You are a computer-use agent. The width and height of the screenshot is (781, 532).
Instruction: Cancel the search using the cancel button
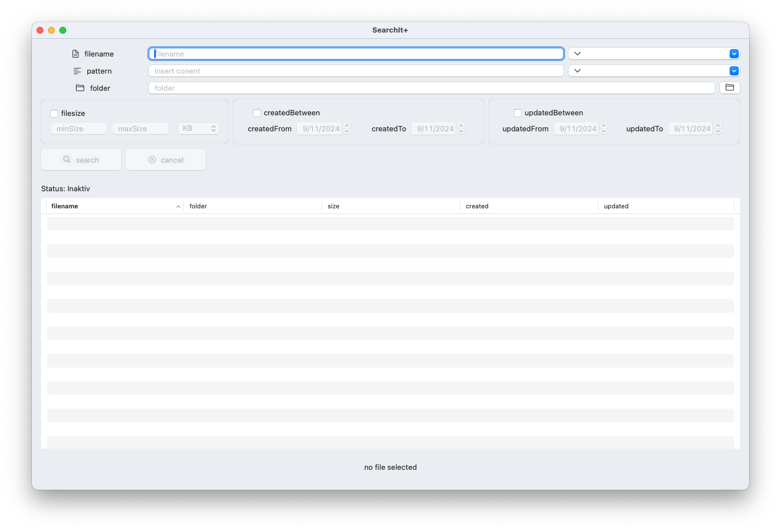click(x=166, y=160)
